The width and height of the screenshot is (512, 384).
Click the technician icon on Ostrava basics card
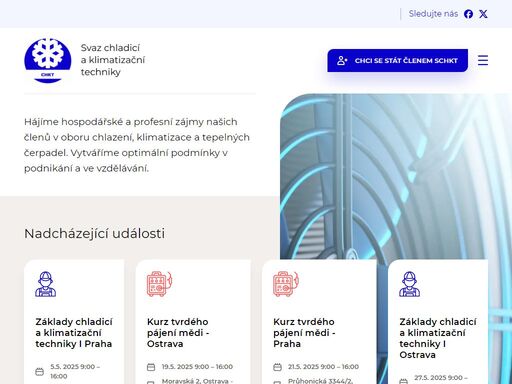coord(410,284)
